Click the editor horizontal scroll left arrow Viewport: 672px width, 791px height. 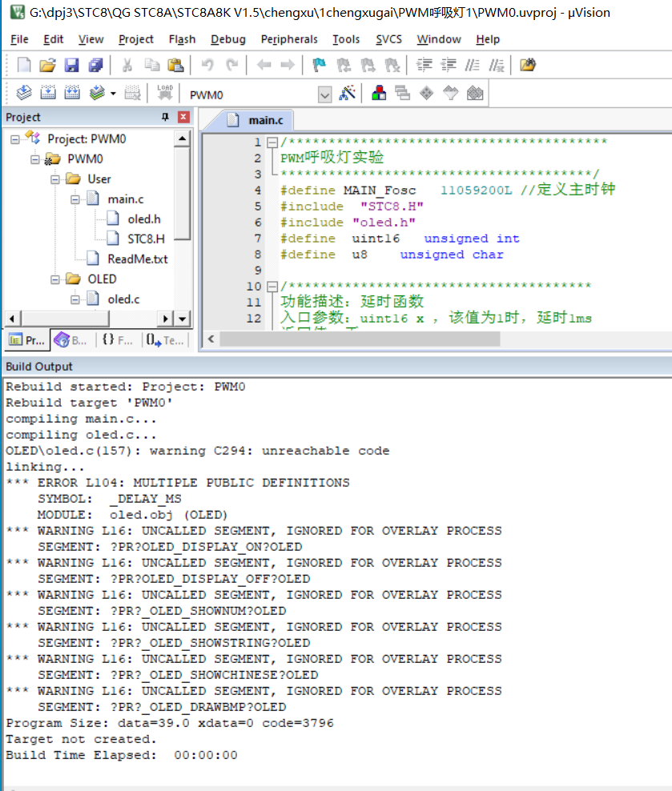tap(211, 339)
